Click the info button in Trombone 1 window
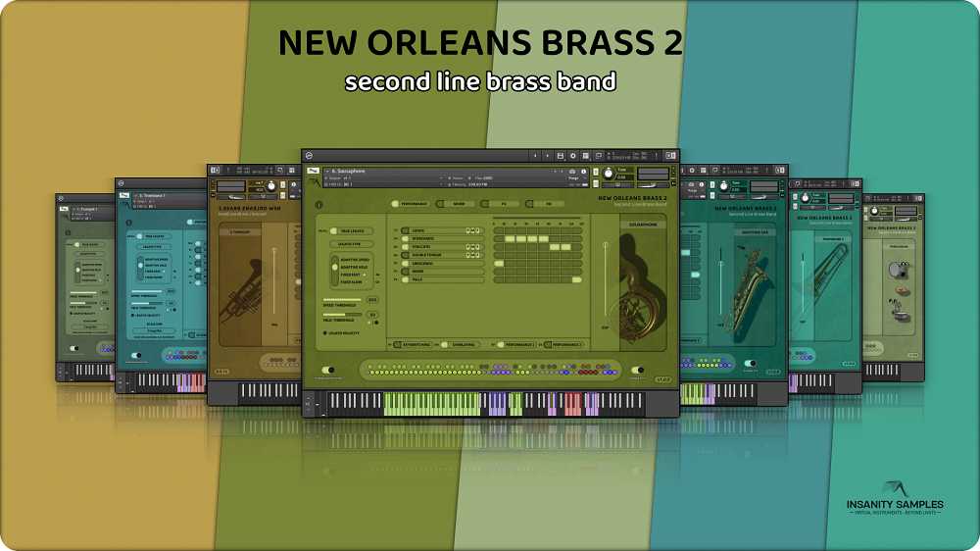This screenshot has height=551, width=980. (128, 223)
